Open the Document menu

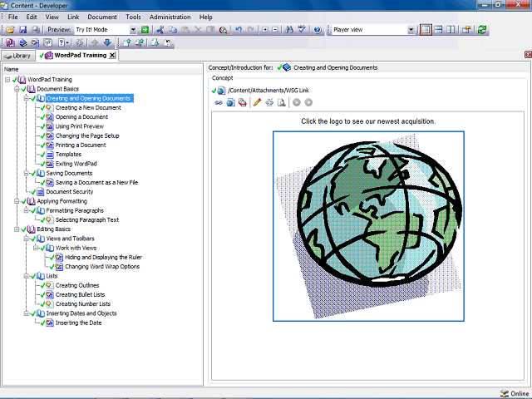(x=102, y=17)
